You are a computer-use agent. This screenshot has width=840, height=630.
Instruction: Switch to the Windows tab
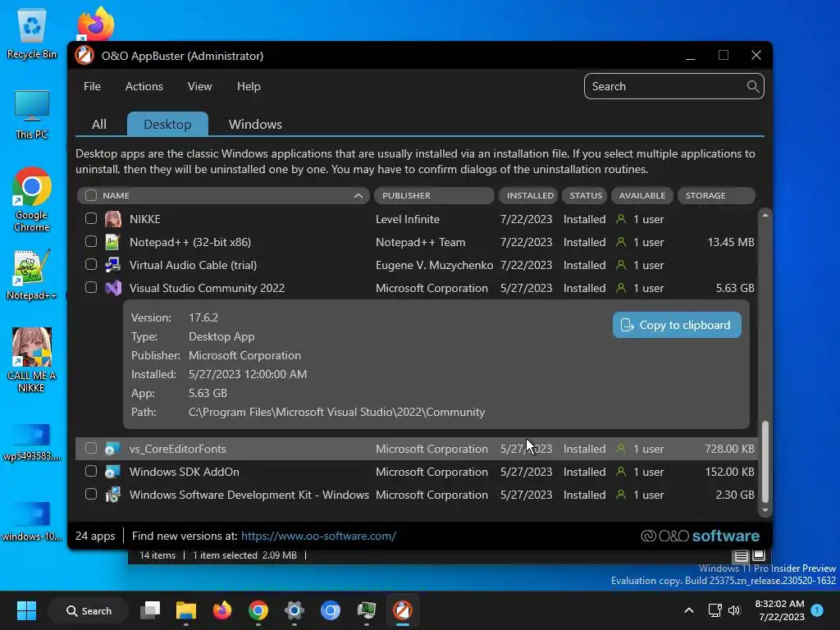[x=255, y=125]
